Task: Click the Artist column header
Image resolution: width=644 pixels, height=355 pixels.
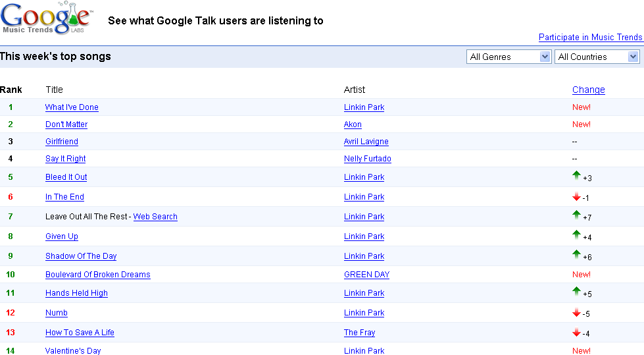Action: pos(355,90)
